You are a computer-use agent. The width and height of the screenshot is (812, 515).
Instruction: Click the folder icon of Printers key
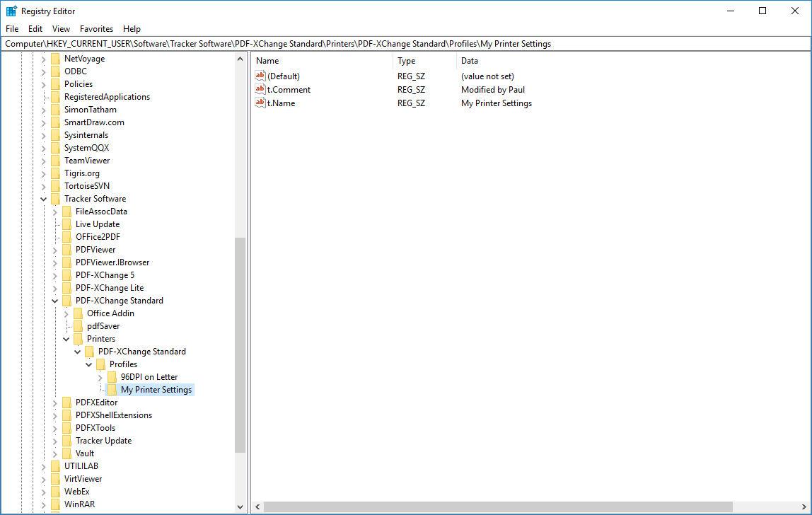click(79, 339)
